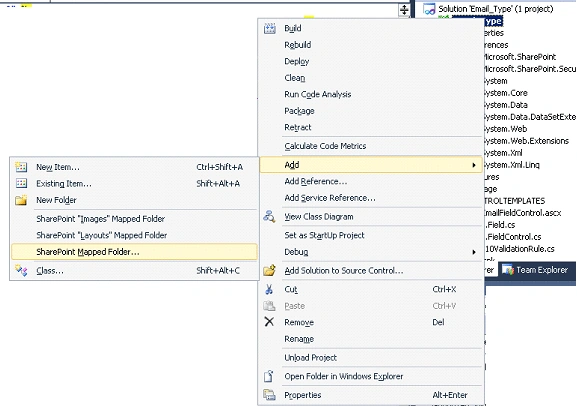This screenshot has width=577, height=406.
Task: Switch to the Team Explorer tab
Action: pyautogui.click(x=535, y=270)
